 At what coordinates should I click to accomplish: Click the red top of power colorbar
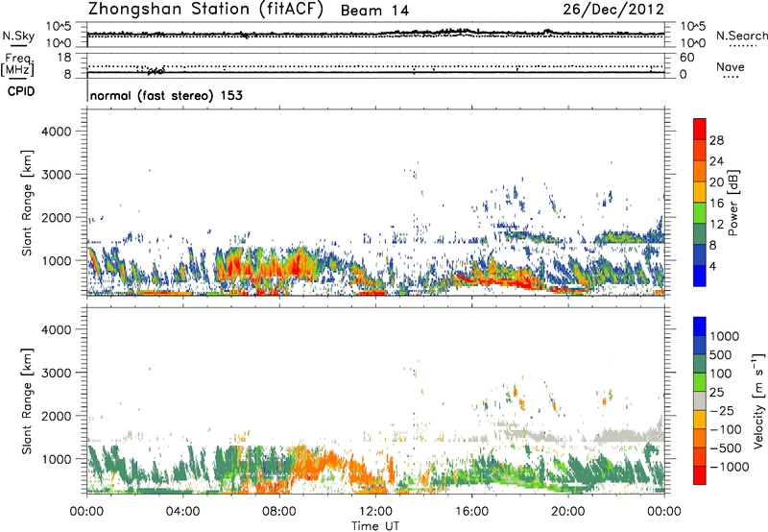coord(700,129)
